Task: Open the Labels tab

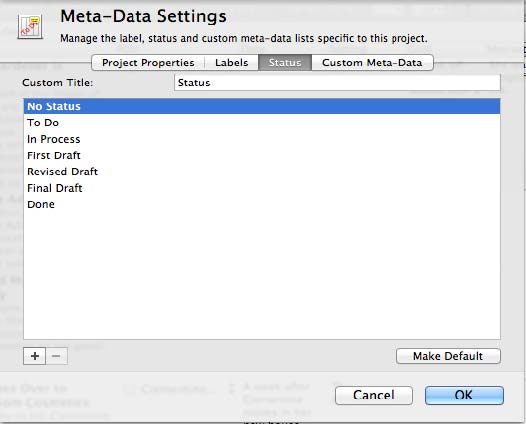Action: click(231, 63)
